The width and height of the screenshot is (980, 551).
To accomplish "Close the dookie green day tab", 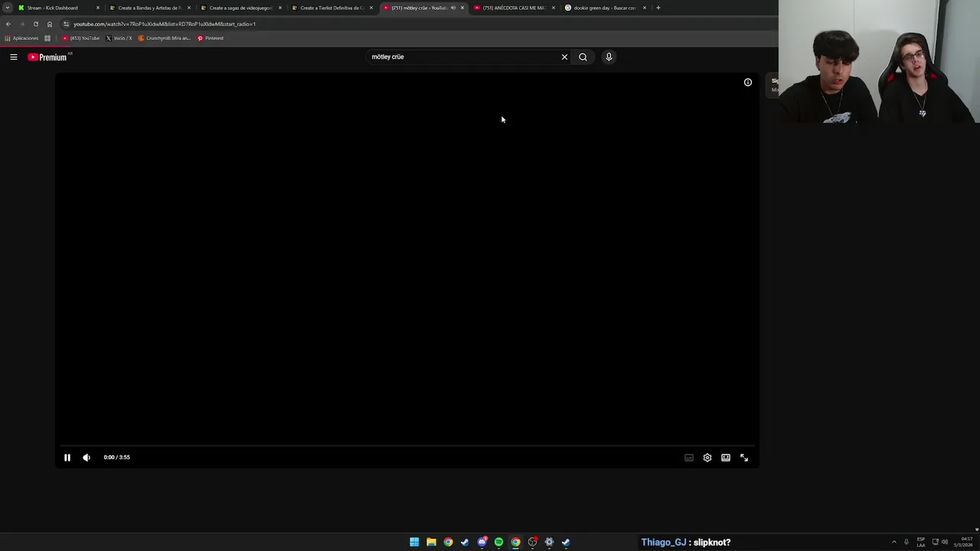I will tap(644, 8).
